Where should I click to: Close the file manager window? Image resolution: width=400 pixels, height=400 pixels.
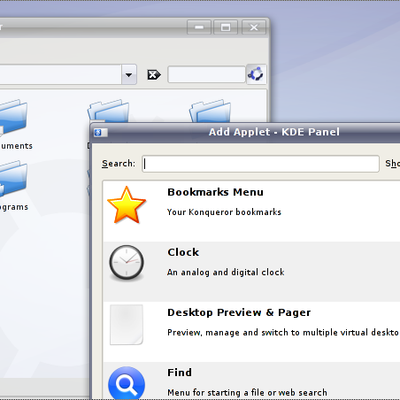pyautogui.click(x=254, y=27)
